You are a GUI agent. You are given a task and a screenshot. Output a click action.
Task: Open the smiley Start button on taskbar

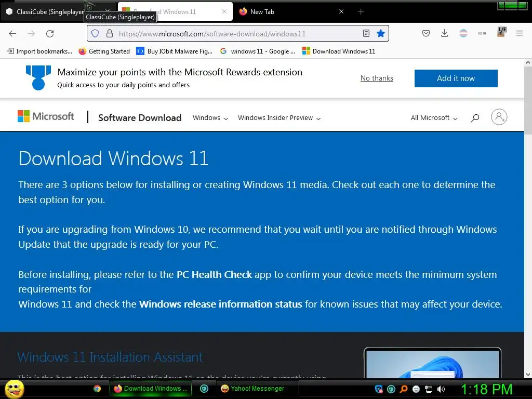pos(14,389)
